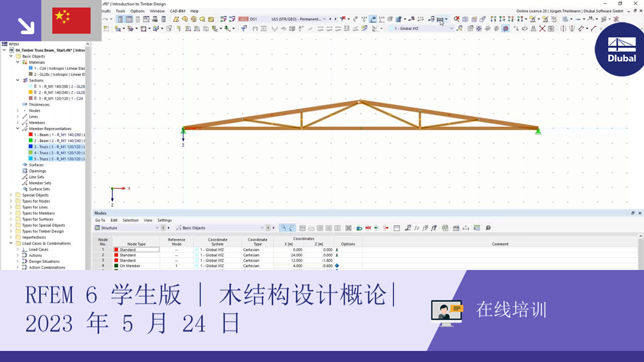Click the search magnifier icon in Nodes toolbar
This screenshot has height=362, width=644.
point(489,228)
